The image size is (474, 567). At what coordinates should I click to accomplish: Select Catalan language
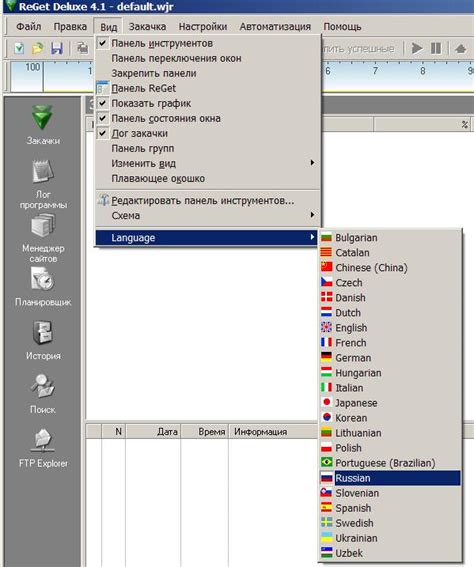390,253
